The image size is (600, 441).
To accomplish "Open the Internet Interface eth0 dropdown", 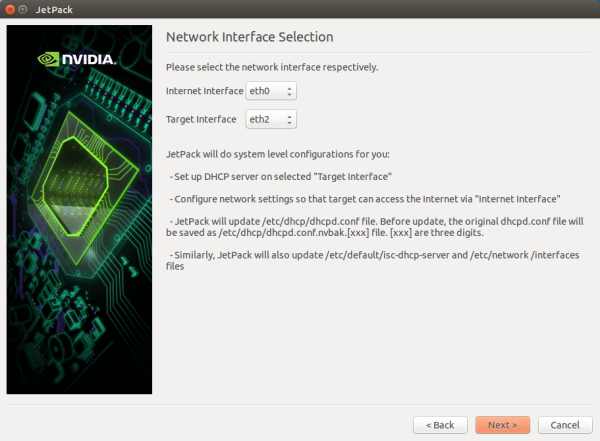I will pyautogui.click(x=266, y=91).
